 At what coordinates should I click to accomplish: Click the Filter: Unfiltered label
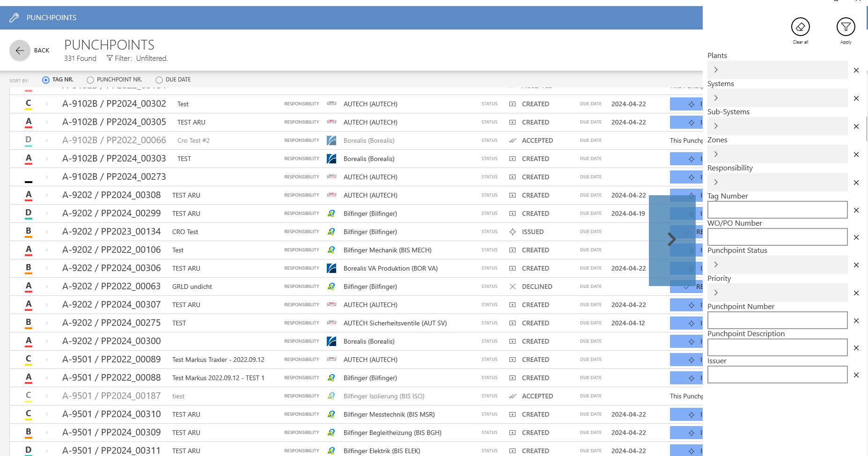coord(137,59)
